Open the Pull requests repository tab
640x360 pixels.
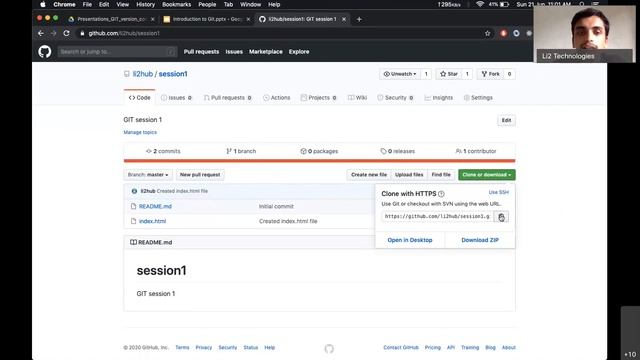[x=227, y=98]
